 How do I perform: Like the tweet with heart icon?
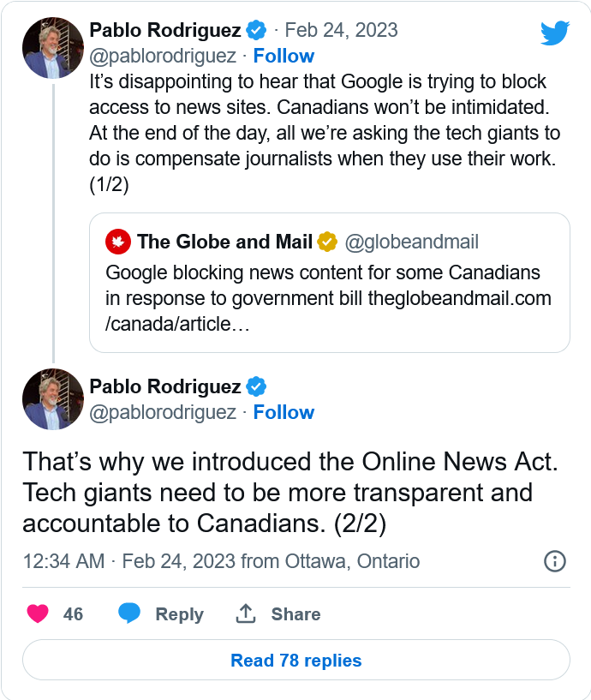pos(38,613)
